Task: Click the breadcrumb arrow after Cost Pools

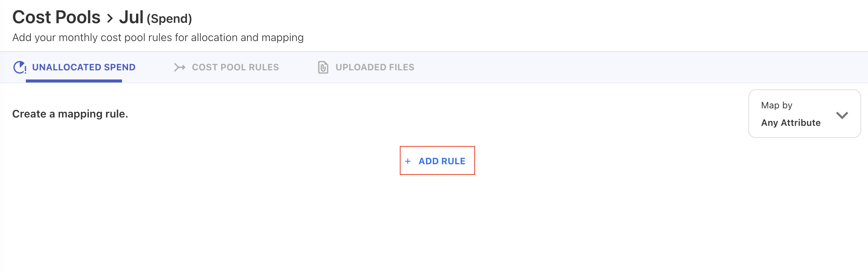Action: pos(110,18)
